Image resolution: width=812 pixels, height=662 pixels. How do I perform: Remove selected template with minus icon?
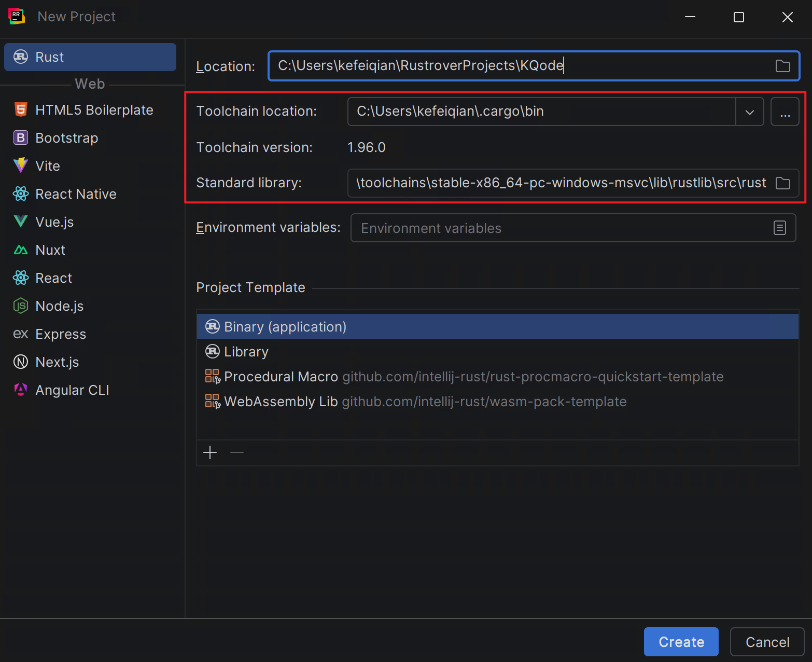click(237, 452)
